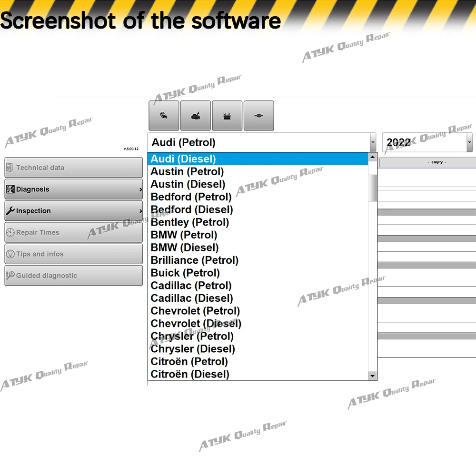Select Chrysler (Petrol) from the list
Screen dimensions: 476x476
coord(258,336)
